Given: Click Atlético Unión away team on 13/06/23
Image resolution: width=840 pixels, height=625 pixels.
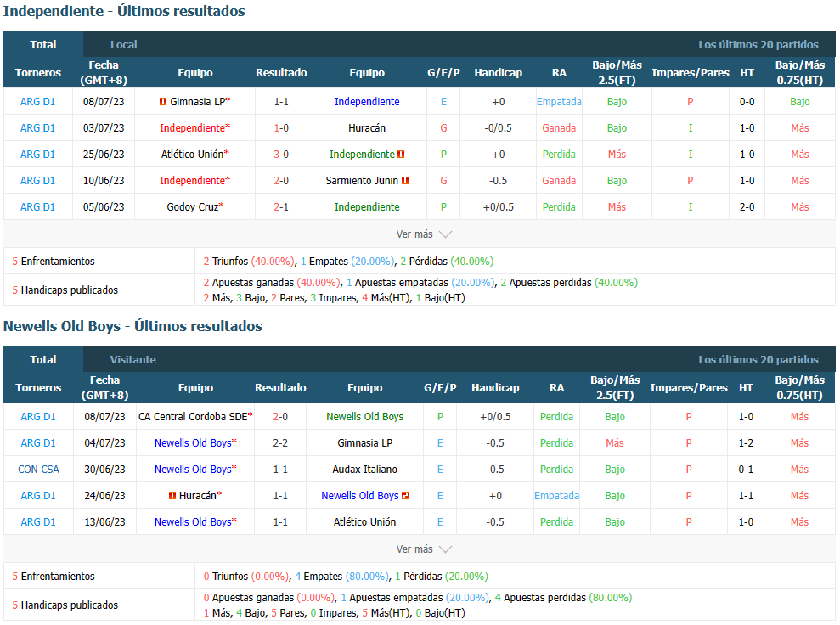Looking at the screenshot, I should point(365,522).
